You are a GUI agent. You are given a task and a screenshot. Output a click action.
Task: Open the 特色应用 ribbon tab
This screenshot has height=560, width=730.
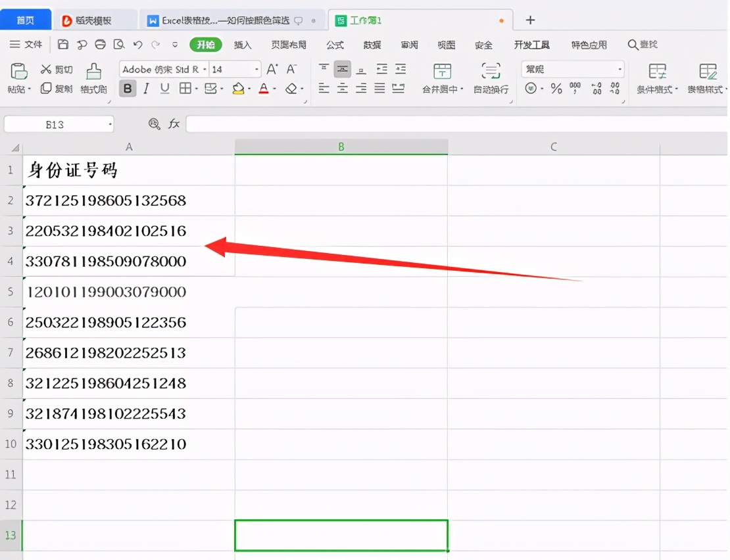coord(589,45)
